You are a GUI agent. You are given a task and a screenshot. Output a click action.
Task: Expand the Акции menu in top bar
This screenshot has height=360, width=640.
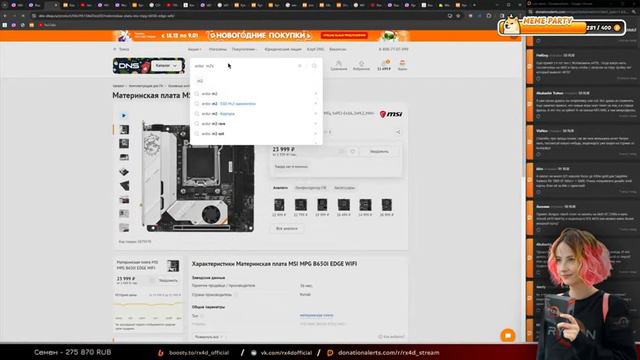point(195,49)
